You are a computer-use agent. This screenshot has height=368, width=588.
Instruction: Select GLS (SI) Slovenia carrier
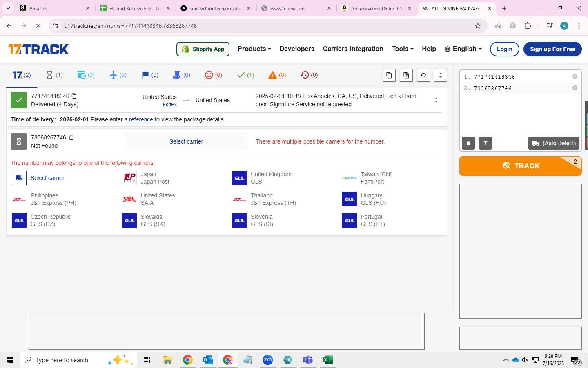tap(252, 220)
